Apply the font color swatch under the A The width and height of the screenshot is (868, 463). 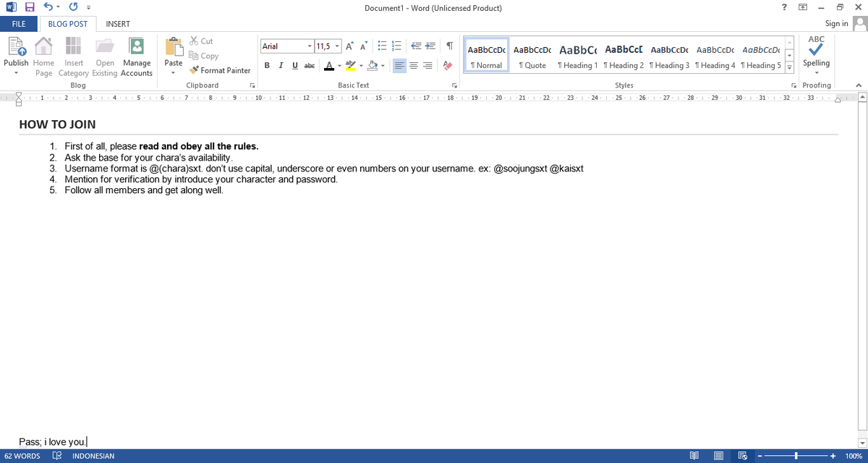click(328, 65)
